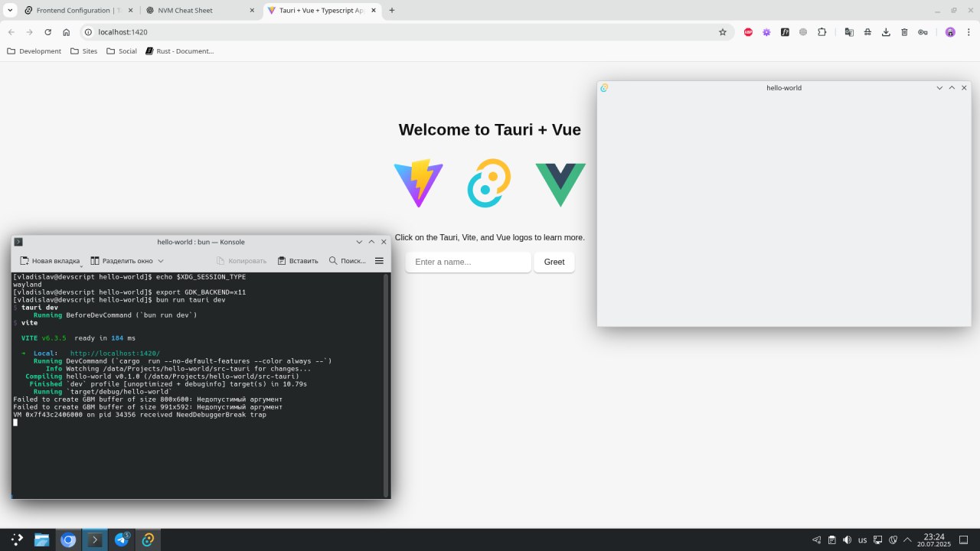Viewport: 980px width, 551px height.
Task: Open the password key icon
Action: point(923,32)
